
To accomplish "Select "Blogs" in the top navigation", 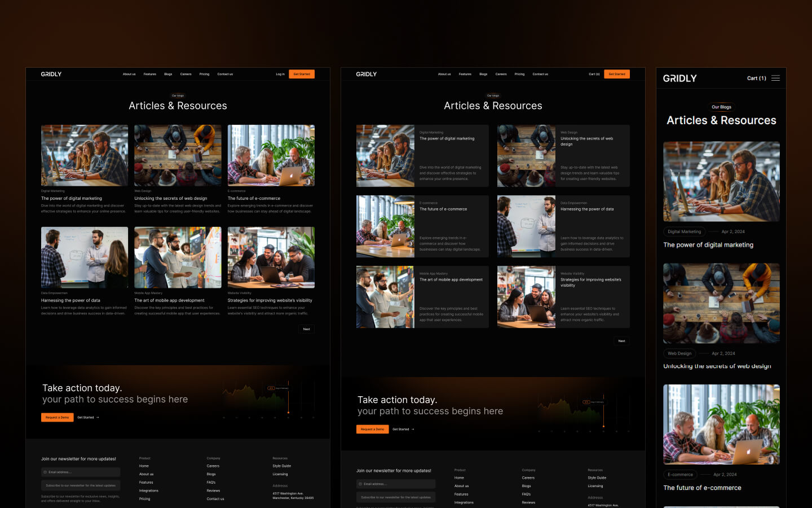I will point(167,74).
